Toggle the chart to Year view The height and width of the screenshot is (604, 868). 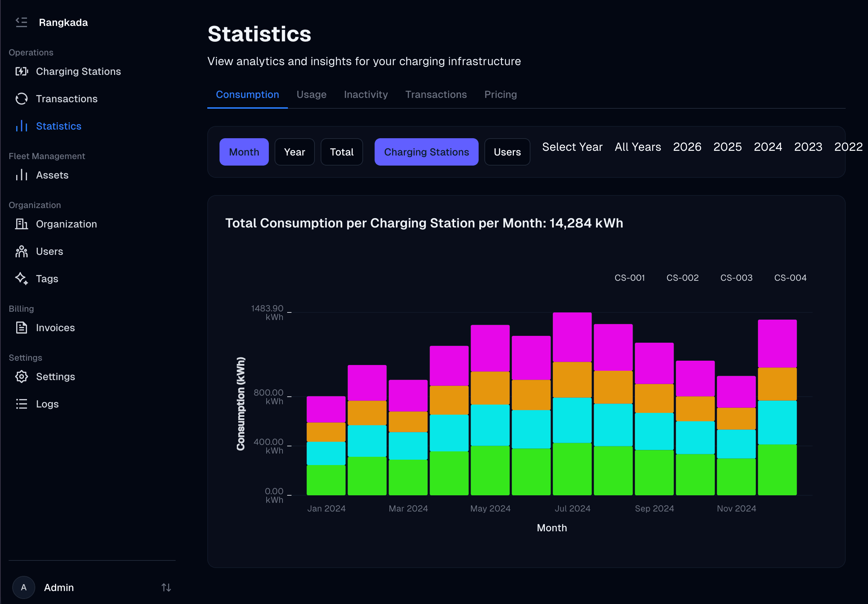coord(294,152)
